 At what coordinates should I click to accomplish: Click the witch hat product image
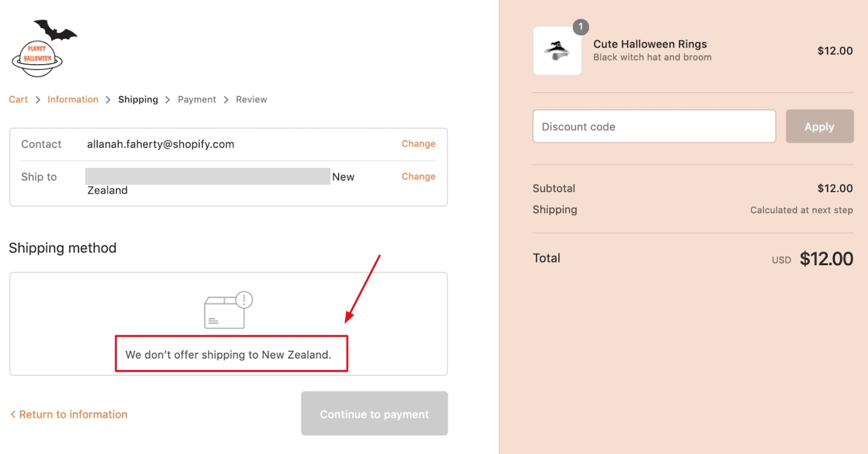click(x=557, y=51)
